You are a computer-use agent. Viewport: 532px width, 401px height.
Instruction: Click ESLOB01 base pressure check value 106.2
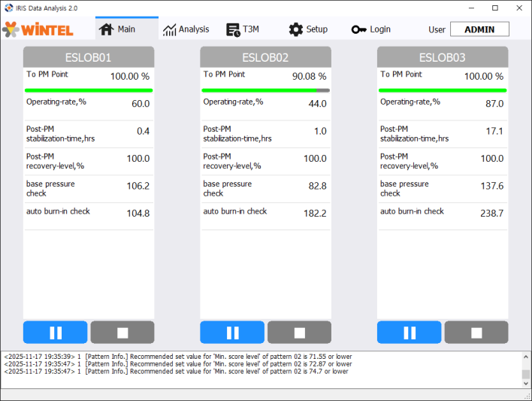[138, 186]
